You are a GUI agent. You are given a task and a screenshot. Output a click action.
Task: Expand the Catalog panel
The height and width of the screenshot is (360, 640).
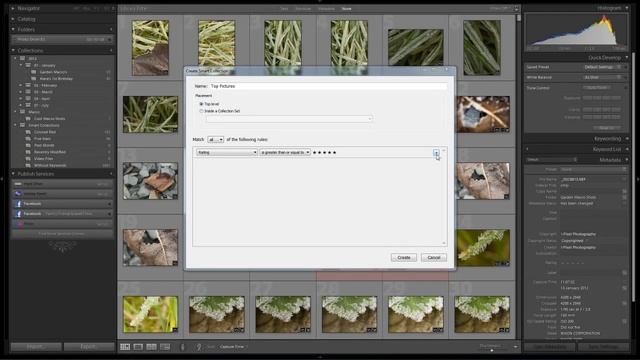tap(13, 19)
